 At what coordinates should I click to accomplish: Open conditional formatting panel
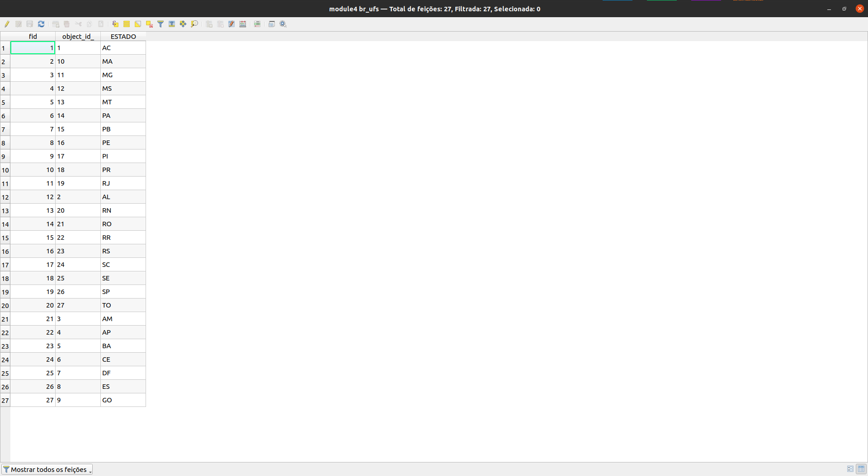tap(257, 24)
